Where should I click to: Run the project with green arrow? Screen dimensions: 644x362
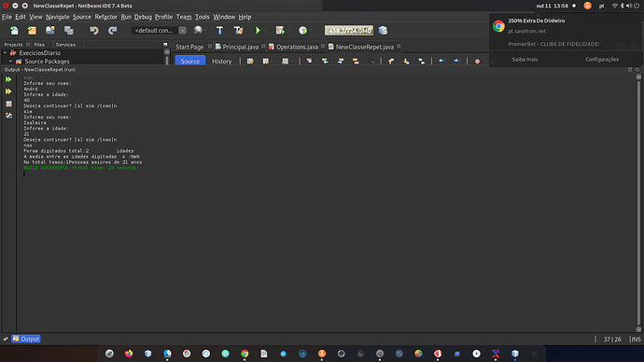point(258,31)
